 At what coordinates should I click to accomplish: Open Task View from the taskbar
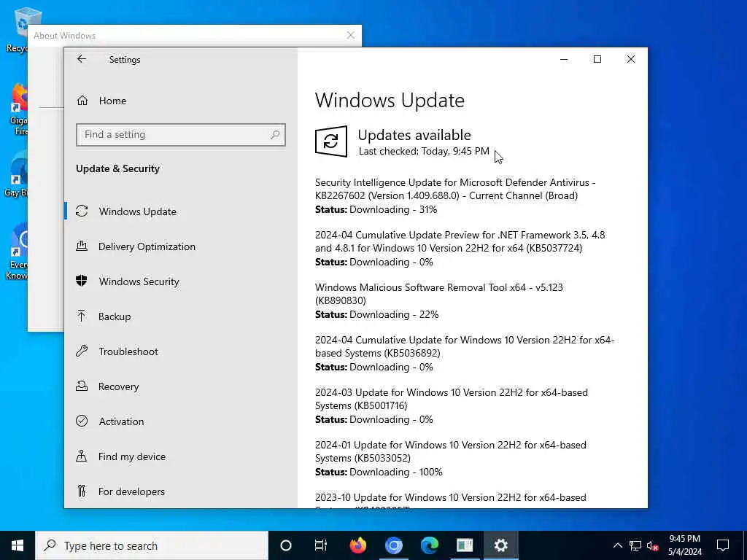pyautogui.click(x=321, y=545)
